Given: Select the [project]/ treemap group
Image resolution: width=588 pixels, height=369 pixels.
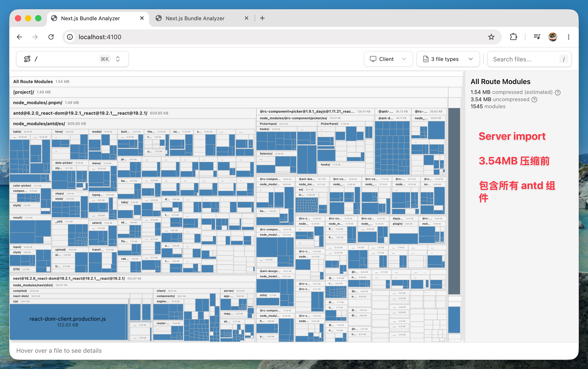Looking at the screenshot, I should tap(229, 92).
